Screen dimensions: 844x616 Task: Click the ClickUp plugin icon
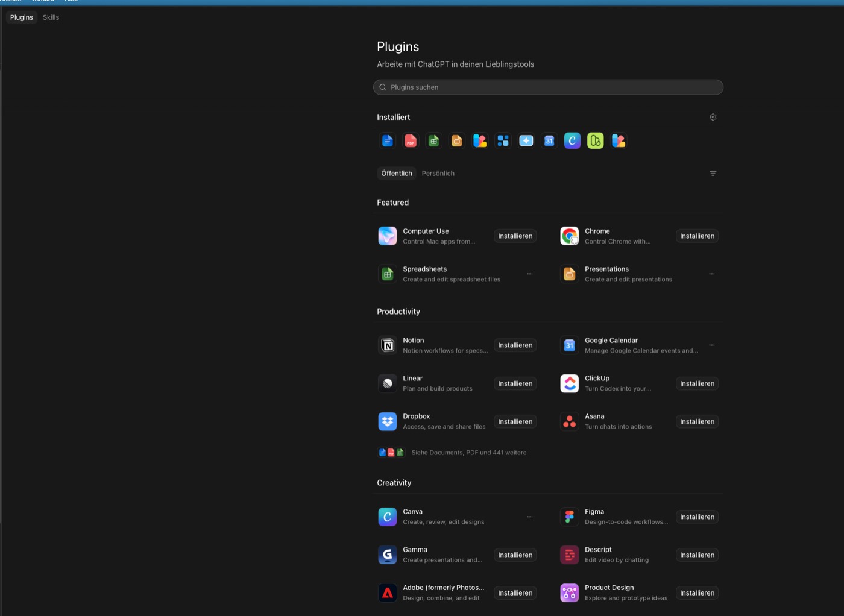click(570, 383)
